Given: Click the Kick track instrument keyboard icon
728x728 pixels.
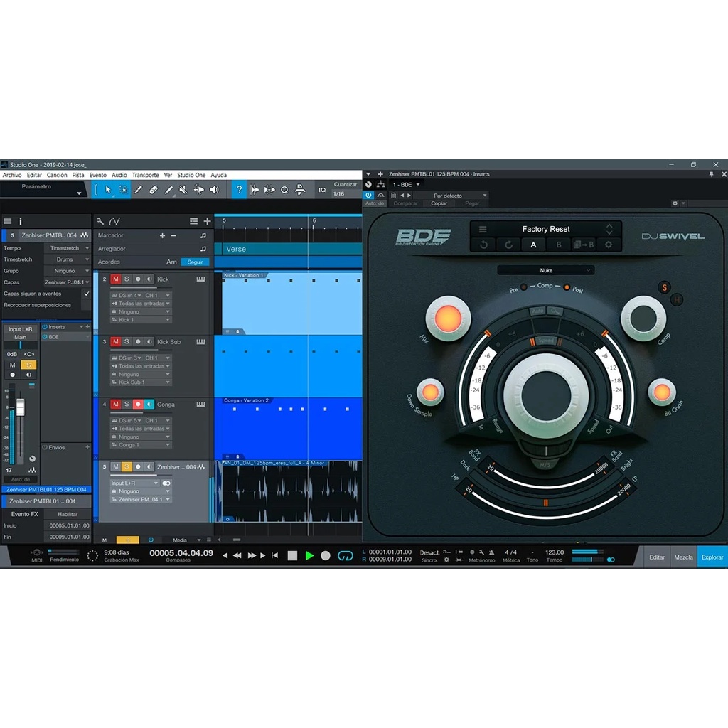Looking at the screenshot, I should tap(200, 279).
